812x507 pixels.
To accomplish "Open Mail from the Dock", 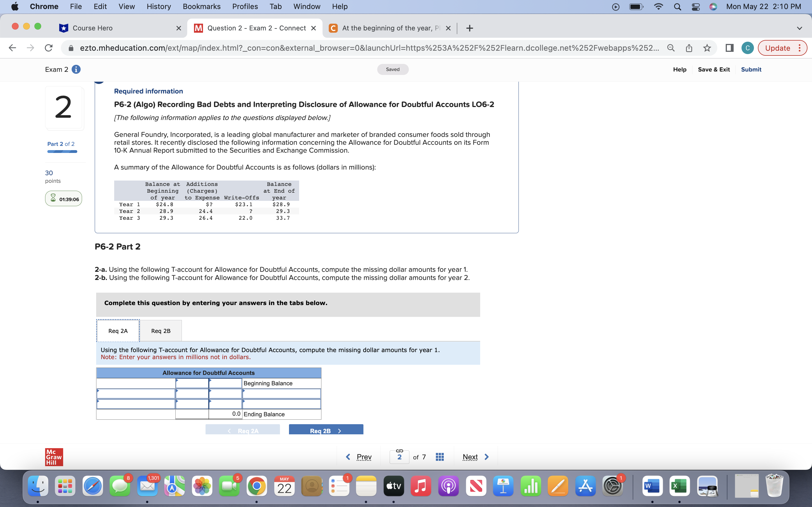I will 148,486.
